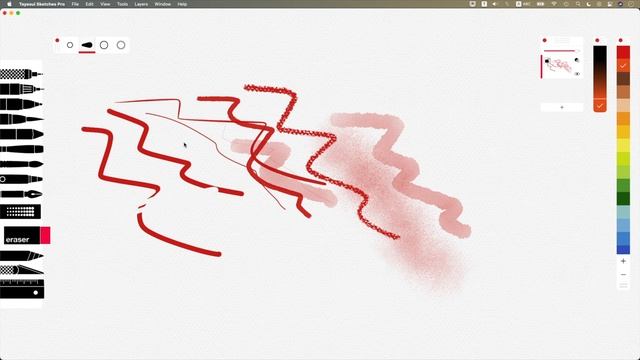
Task: Choose the fourth brush variant circle
Action: pos(121,45)
